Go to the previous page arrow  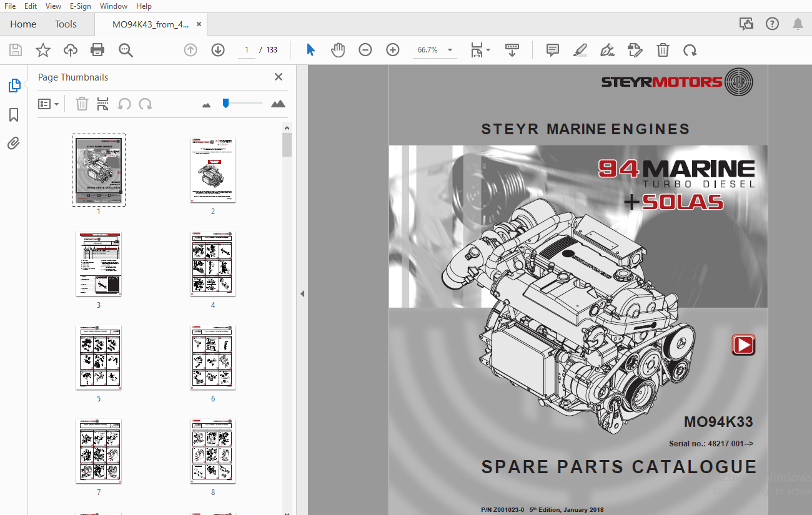pos(191,50)
